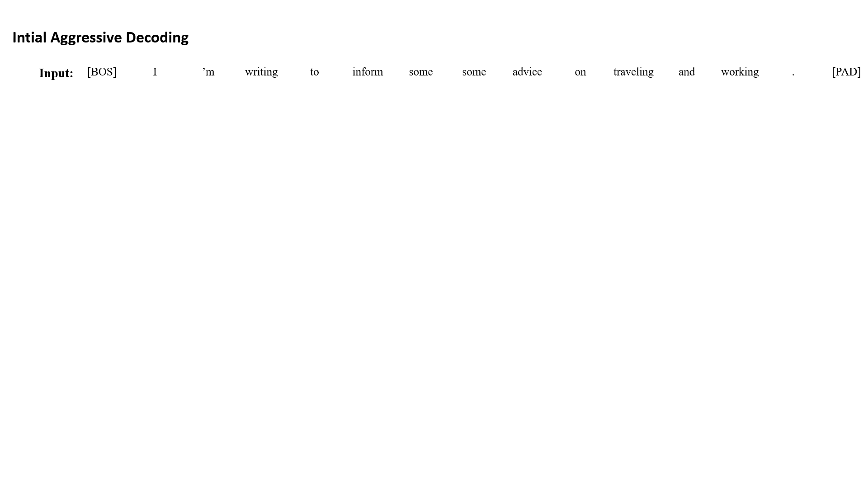Select the 'writing' word token
Viewport: 868px width, 488px height.
[260, 71]
